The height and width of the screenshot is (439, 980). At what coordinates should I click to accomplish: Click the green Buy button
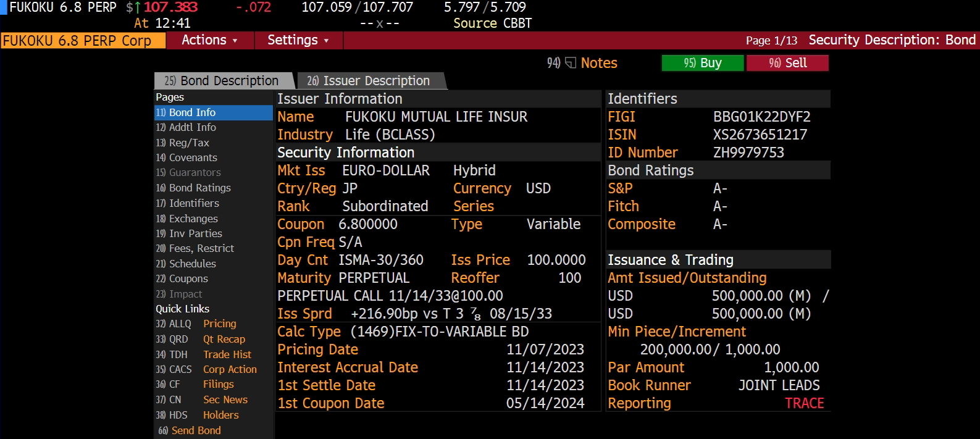[703, 63]
